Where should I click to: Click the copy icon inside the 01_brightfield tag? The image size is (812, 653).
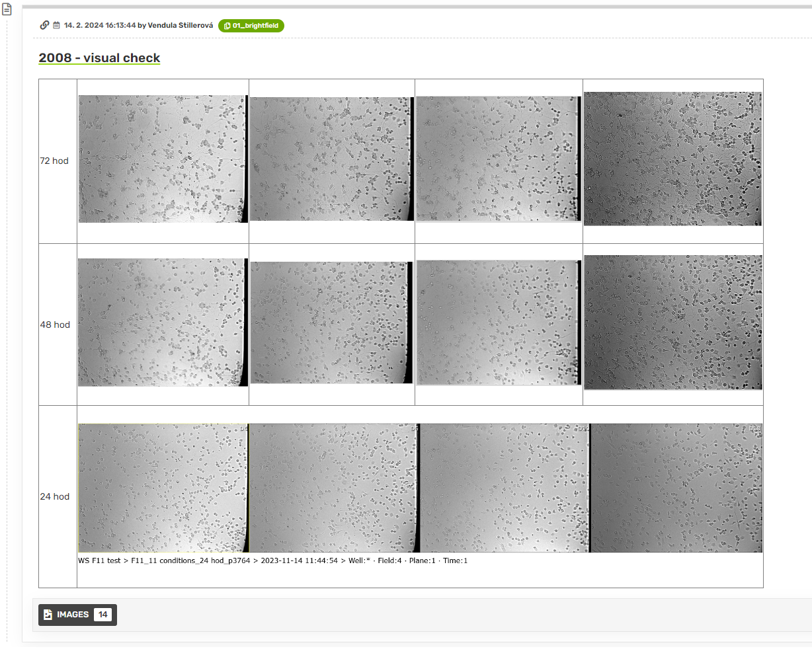[x=227, y=26]
